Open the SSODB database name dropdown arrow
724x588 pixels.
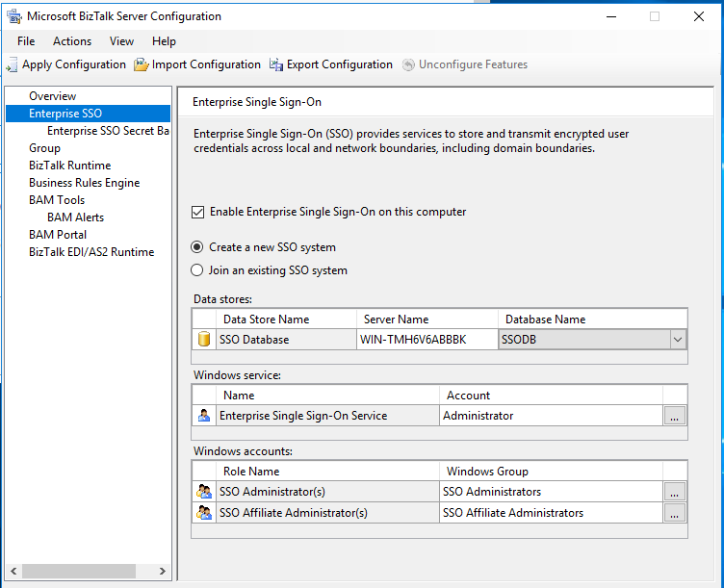point(678,340)
